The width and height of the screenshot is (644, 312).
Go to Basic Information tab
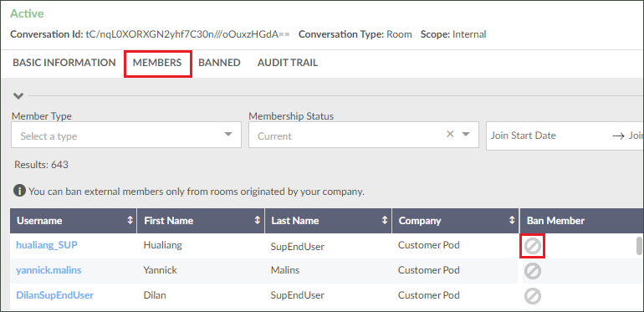pyautogui.click(x=64, y=63)
